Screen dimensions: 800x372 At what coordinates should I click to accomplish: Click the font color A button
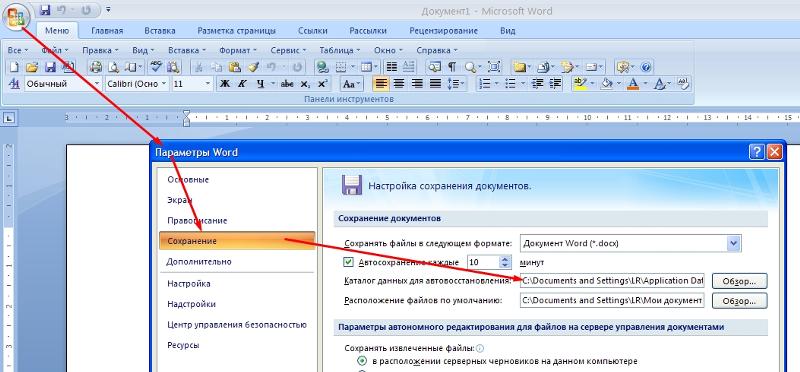pos(633,84)
